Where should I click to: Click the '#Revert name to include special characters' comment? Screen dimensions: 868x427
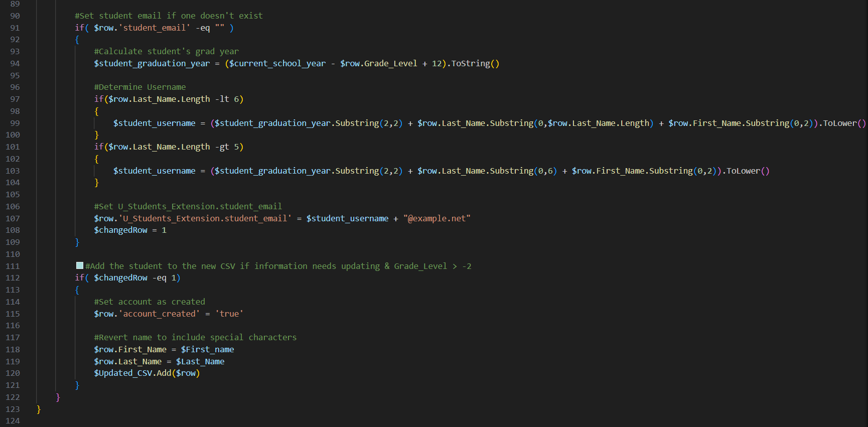pyautogui.click(x=195, y=338)
